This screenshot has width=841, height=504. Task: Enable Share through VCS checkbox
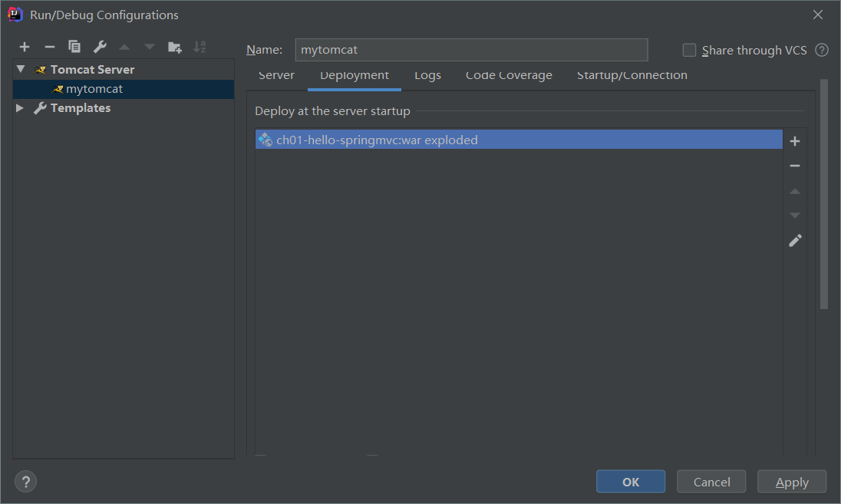coord(689,51)
